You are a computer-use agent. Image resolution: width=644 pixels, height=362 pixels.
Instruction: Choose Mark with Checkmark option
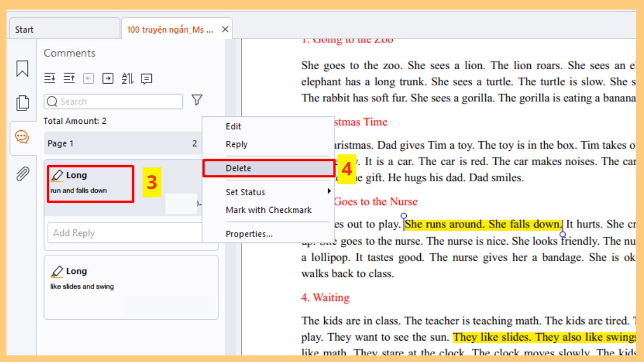point(268,210)
